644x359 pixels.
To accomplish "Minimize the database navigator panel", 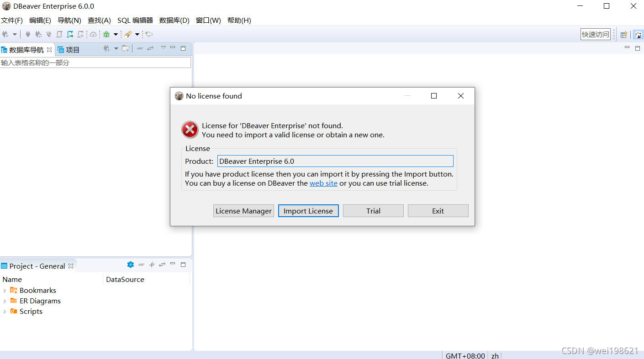I will (173, 47).
